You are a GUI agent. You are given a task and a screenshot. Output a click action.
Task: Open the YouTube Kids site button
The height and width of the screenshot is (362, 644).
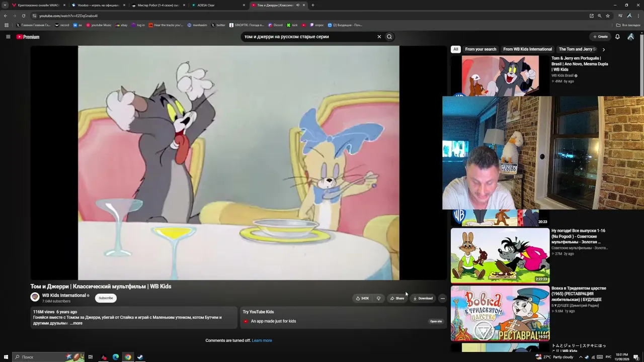pos(436,321)
